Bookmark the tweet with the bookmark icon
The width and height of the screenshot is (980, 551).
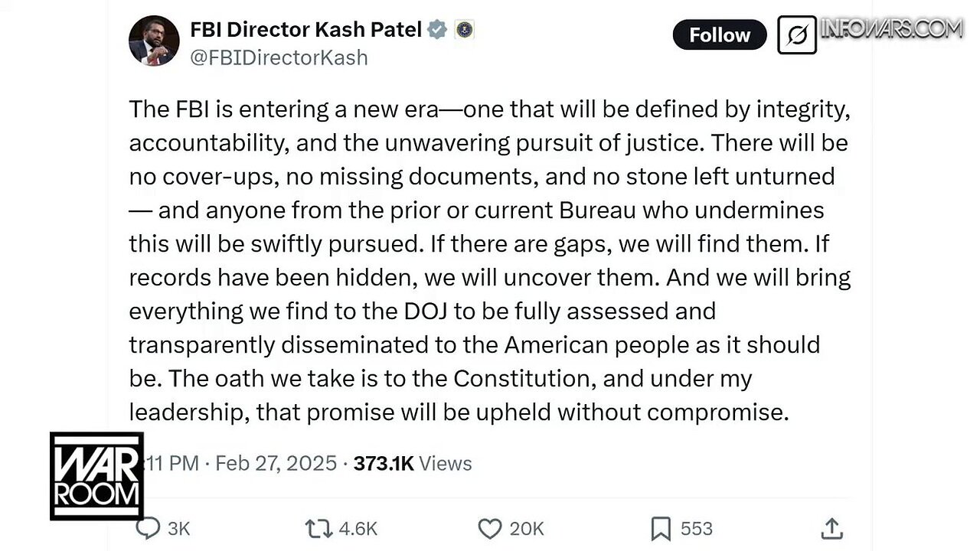pyautogui.click(x=660, y=528)
